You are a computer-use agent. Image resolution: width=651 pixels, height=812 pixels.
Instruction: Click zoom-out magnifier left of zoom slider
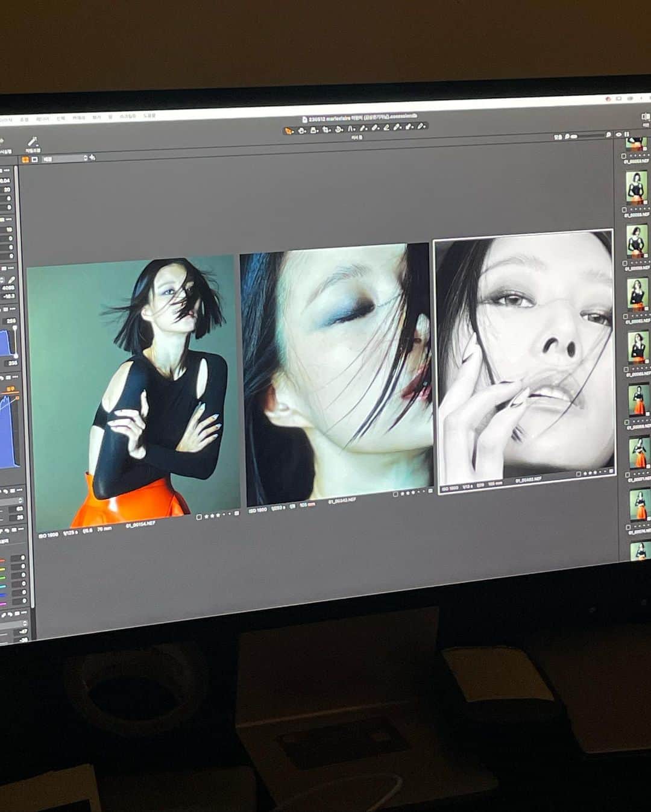(567, 137)
